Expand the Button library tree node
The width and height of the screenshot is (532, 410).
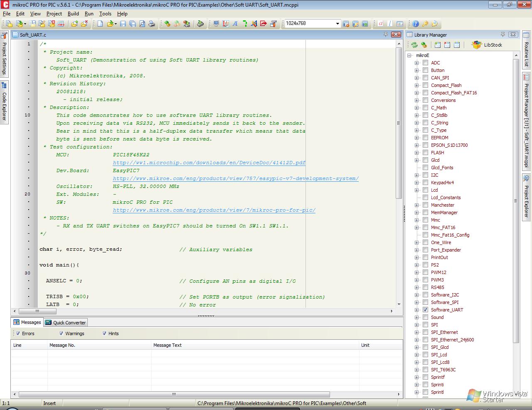point(416,70)
